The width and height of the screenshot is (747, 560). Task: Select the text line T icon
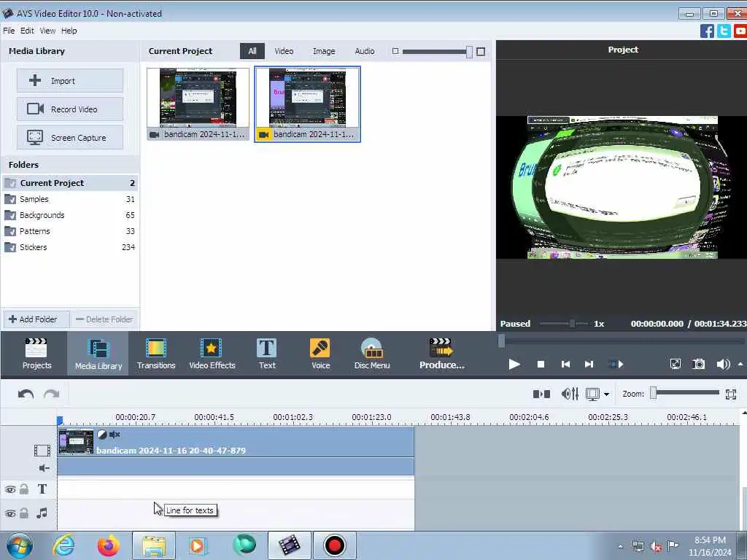[x=42, y=489]
